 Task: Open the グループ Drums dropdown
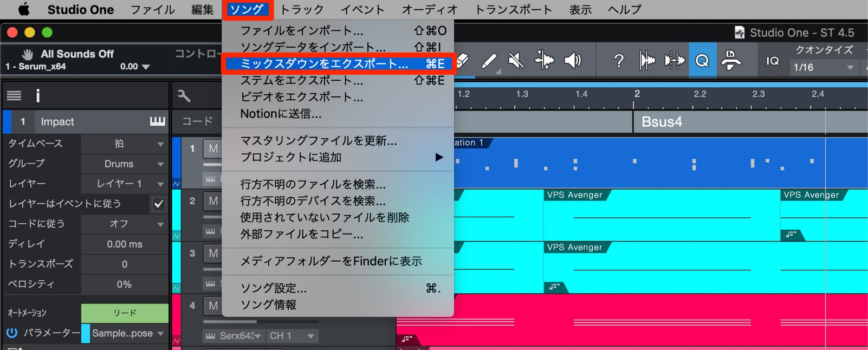(x=124, y=164)
